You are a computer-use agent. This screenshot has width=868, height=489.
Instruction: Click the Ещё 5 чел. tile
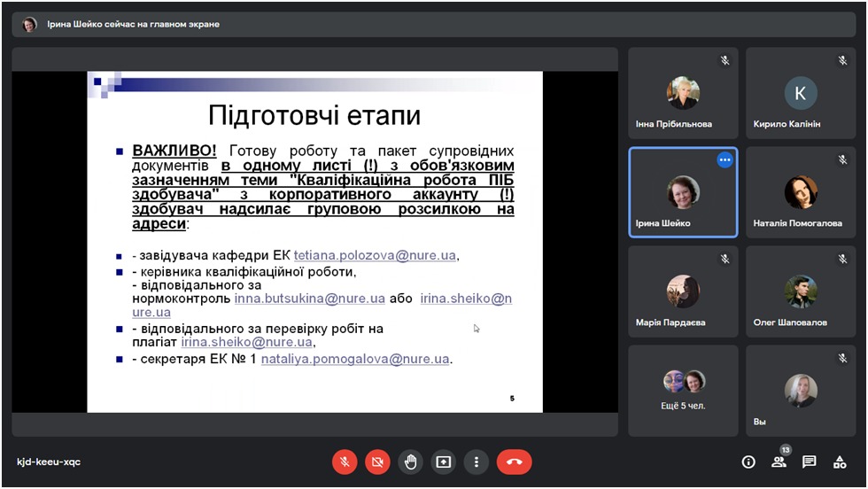click(x=683, y=391)
